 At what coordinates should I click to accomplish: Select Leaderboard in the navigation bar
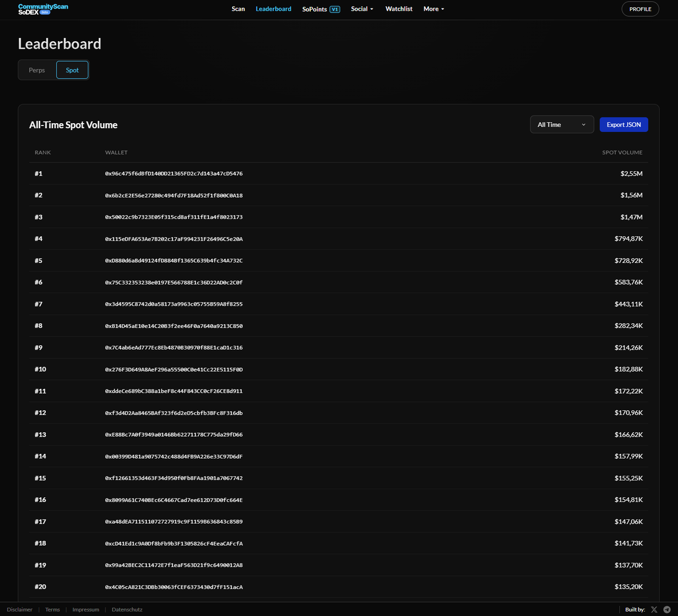click(273, 9)
